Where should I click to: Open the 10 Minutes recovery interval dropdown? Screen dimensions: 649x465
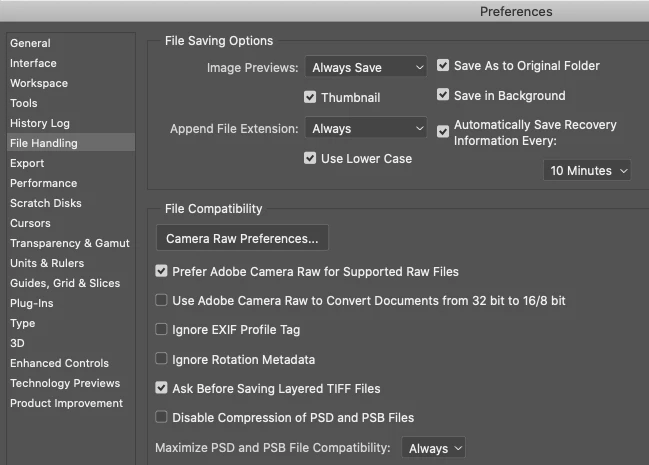pos(588,171)
